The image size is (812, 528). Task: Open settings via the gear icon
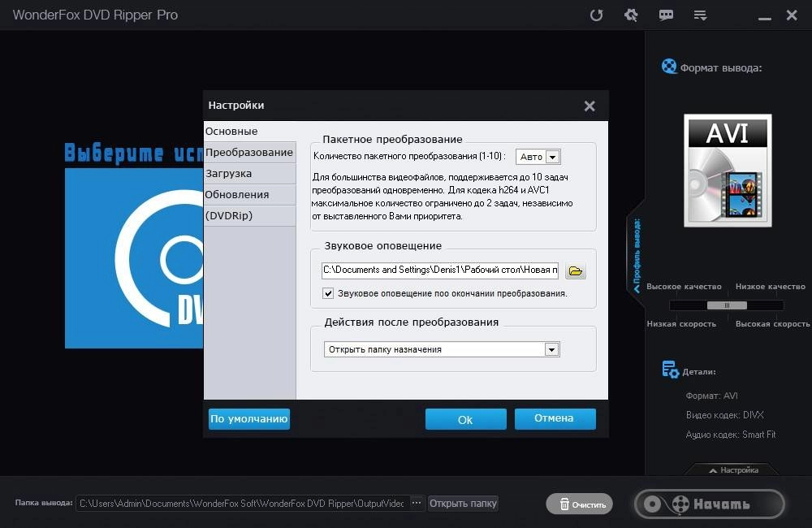(631, 15)
